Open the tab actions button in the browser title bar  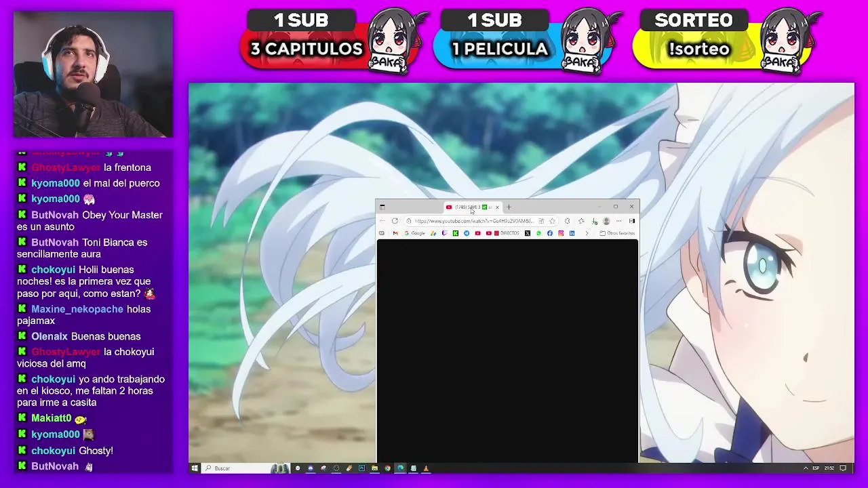(x=382, y=207)
